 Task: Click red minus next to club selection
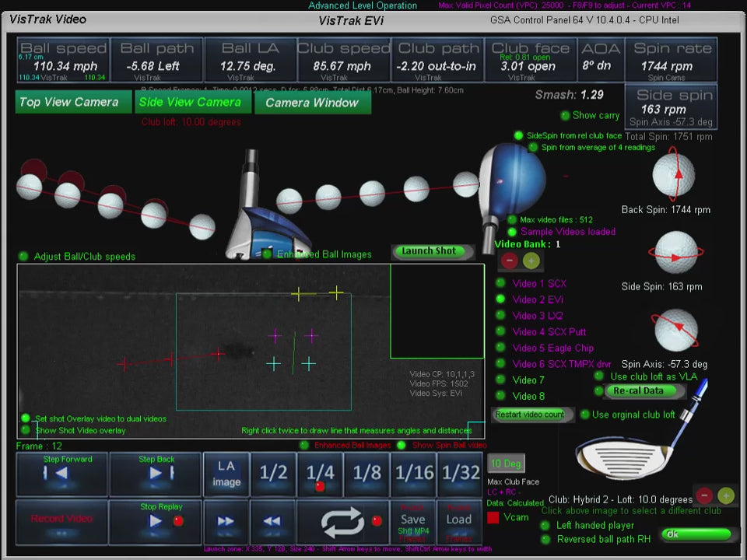point(704,495)
